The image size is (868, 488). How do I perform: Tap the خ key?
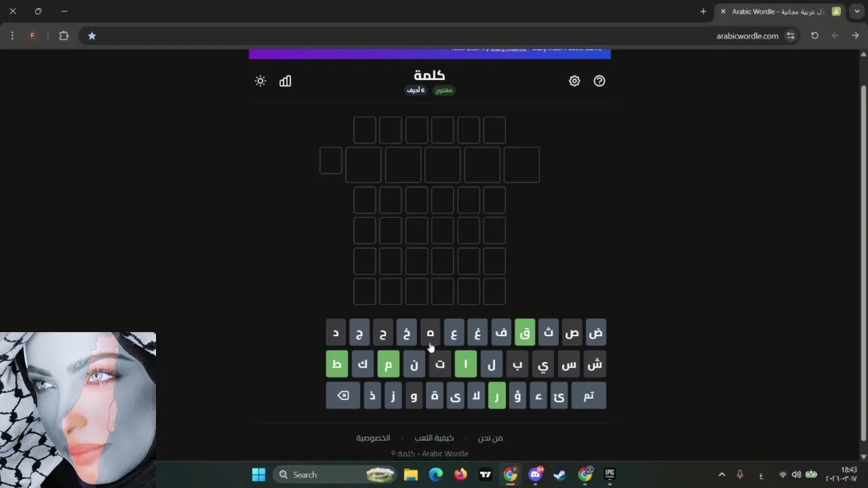coord(407,333)
